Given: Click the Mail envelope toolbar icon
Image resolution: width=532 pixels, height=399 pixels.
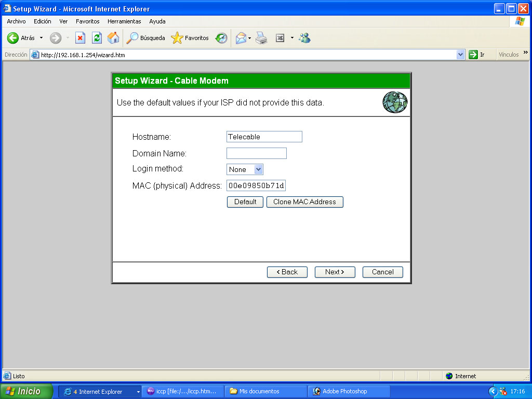Looking at the screenshot, I should click(241, 38).
